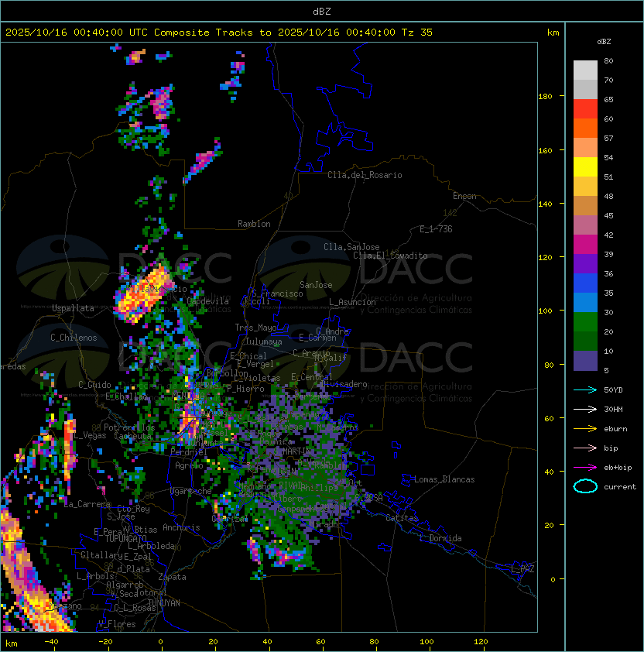Screen dimensions: 644x652
Task: Click the 'L_Asuncion' map label
Action: [352, 302]
